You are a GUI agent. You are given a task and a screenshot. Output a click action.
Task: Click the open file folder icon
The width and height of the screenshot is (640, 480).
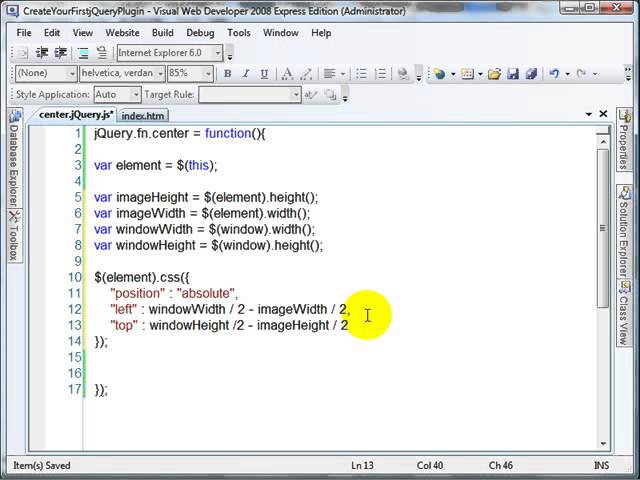pyautogui.click(x=494, y=74)
